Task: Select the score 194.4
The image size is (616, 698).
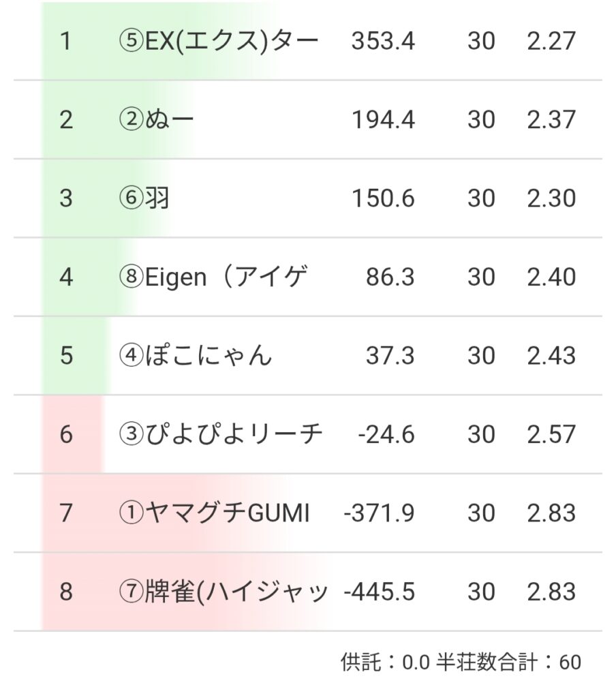Action: [383, 120]
